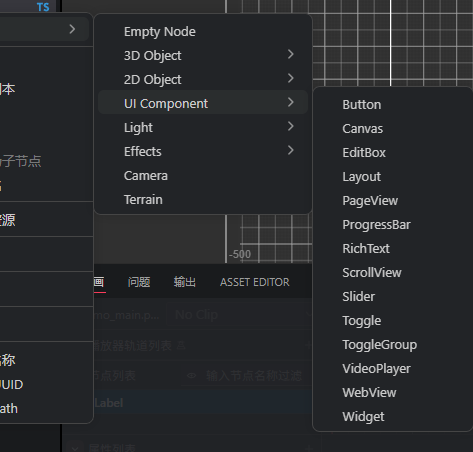Image resolution: width=473 pixels, height=452 pixels.
Task: Open the Light submenu chevron
Action: click(x=291, y=126)
